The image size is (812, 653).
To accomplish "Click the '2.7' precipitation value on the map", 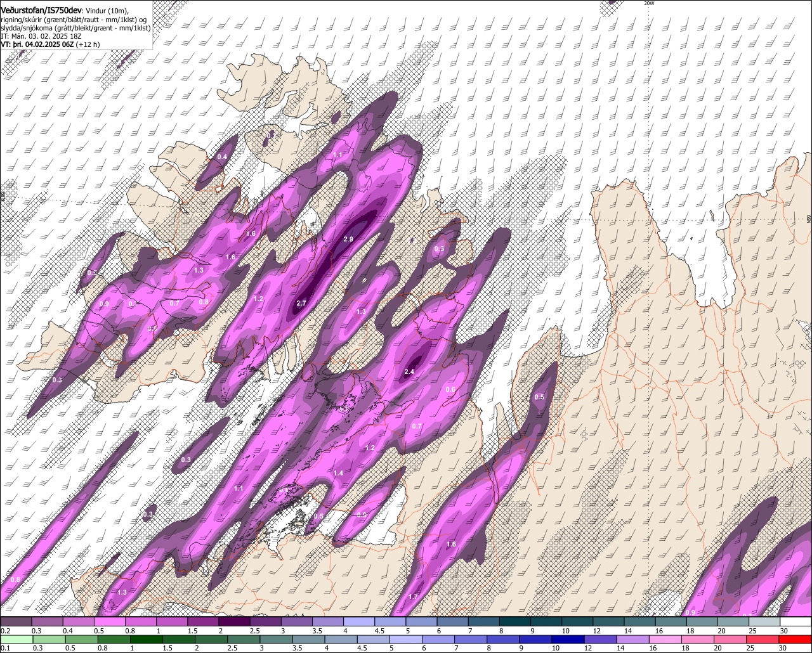I will click(301, 303).
